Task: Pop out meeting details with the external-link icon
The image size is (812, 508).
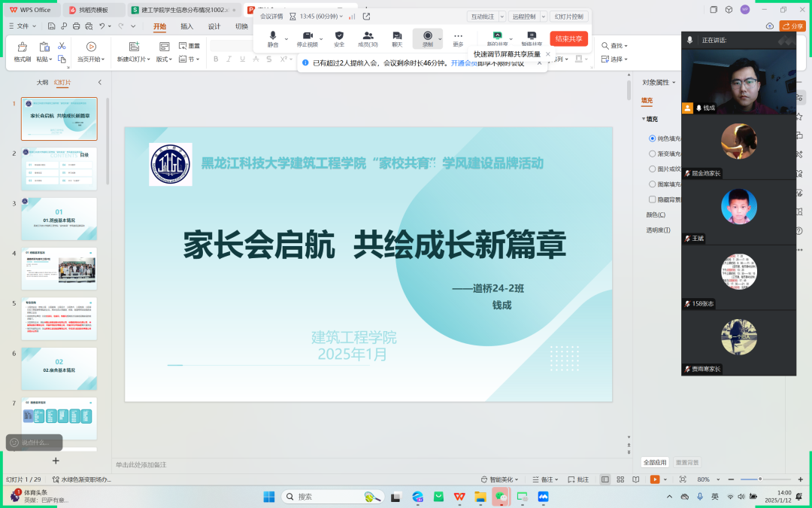Action: click(x=366, y=16)
